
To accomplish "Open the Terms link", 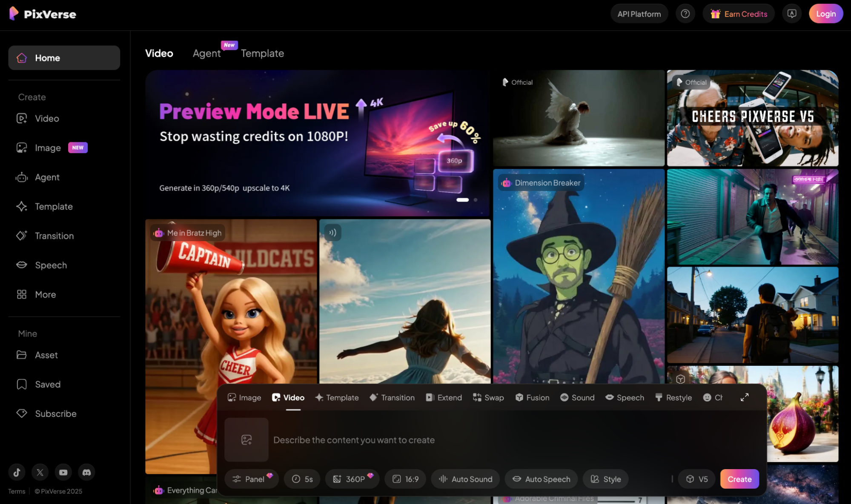I will (x=17, y=491).
